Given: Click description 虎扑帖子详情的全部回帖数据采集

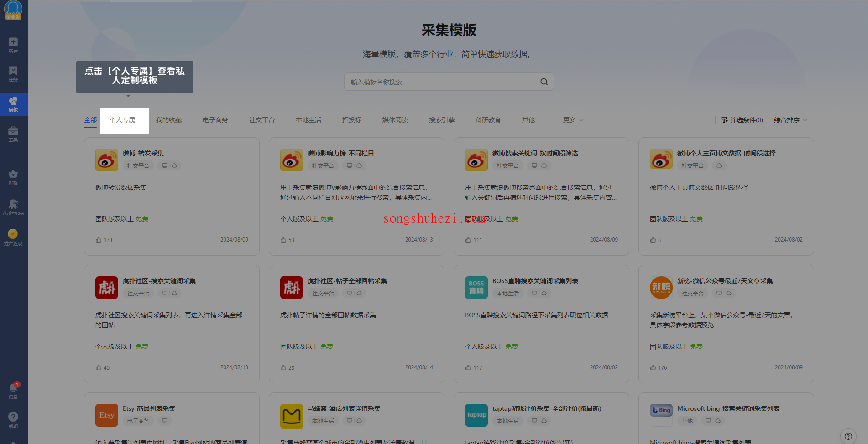Looking at the screenshot, I should point(328,315).
